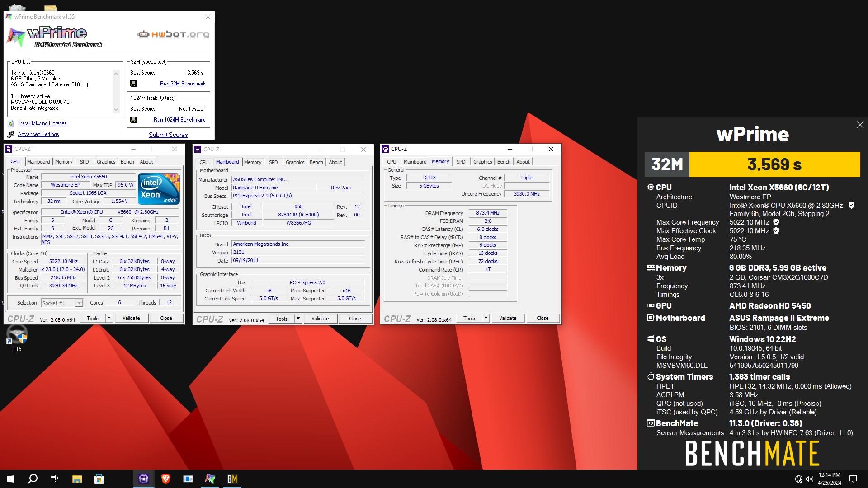This screenshot has height=488, width=868.
Task: Click Close button in CPU-Z Mainboard window
Action: click(355, 319)
